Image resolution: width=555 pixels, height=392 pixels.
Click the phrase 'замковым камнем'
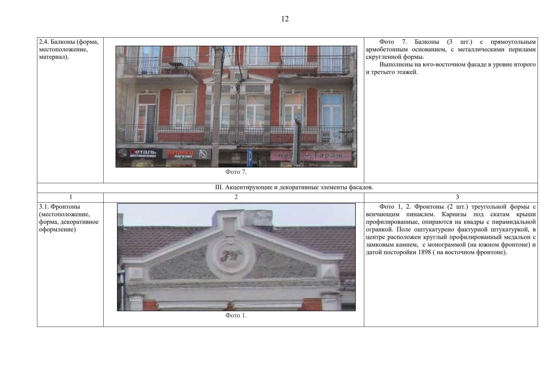coord(391,245)
